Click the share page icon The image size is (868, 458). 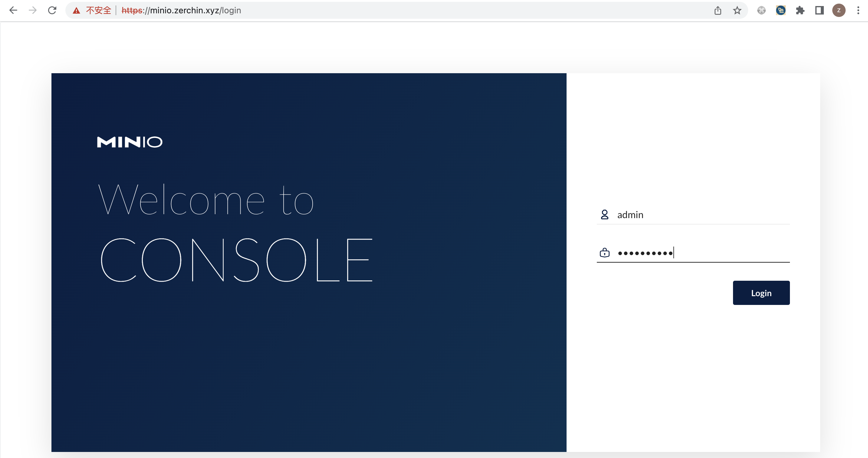[718, 11]
